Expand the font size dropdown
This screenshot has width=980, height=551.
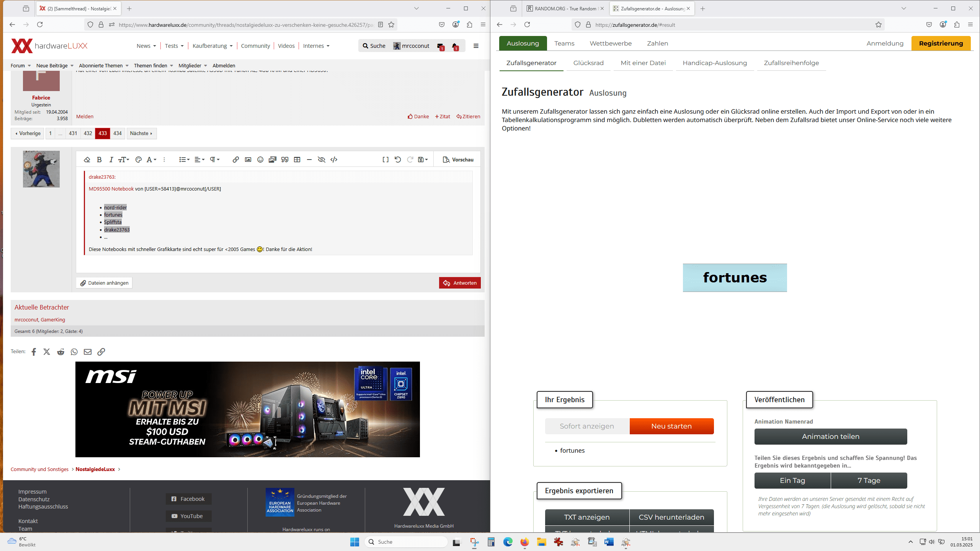click(124, 160)
